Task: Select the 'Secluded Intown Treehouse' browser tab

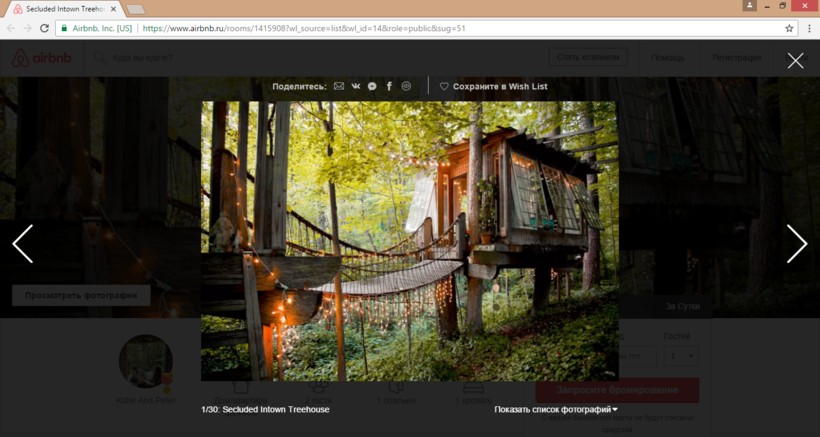Action: [x=65, y=9]
